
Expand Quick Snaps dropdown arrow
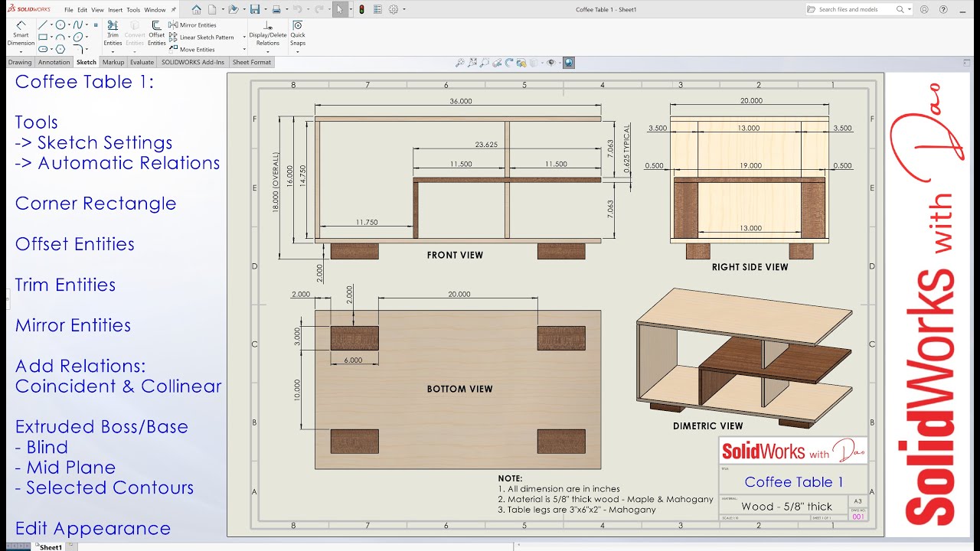click(298, 51)
